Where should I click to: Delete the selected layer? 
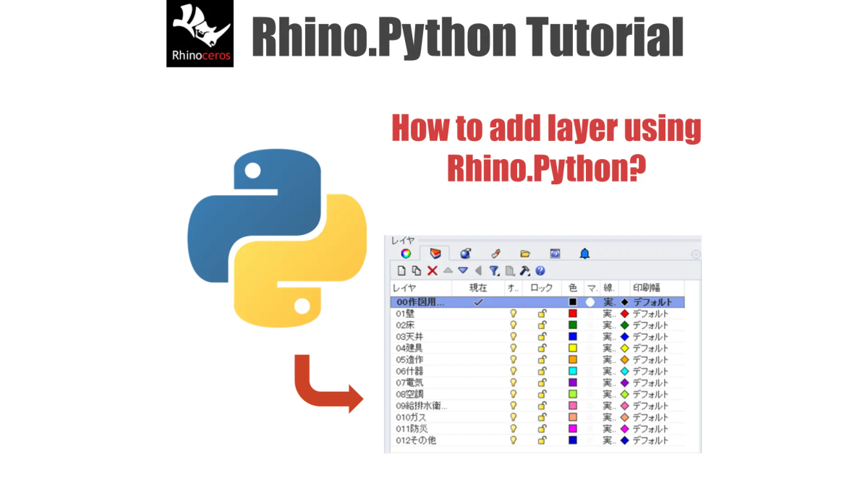click(432, 271)
